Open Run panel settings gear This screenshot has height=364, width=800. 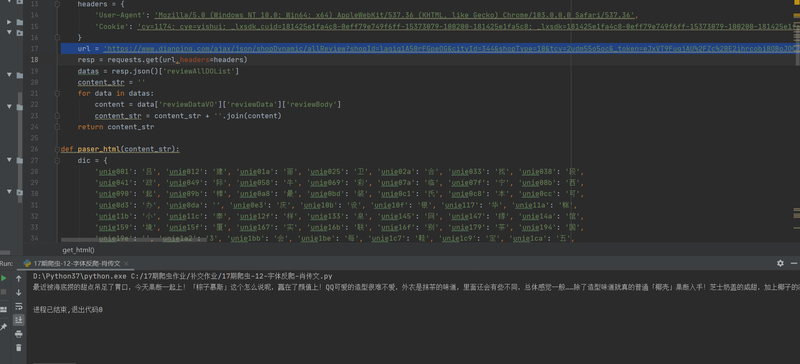780,263
